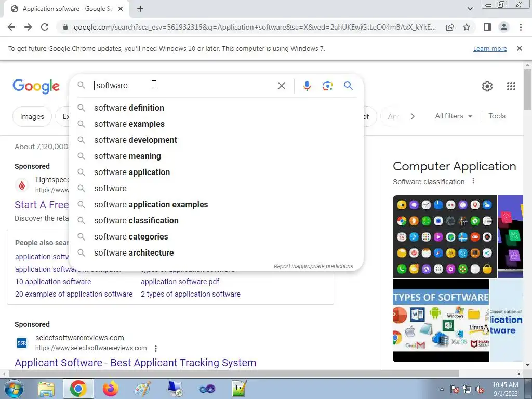
Task: Switch to the Images filter tab
Action: coord(32,117)
